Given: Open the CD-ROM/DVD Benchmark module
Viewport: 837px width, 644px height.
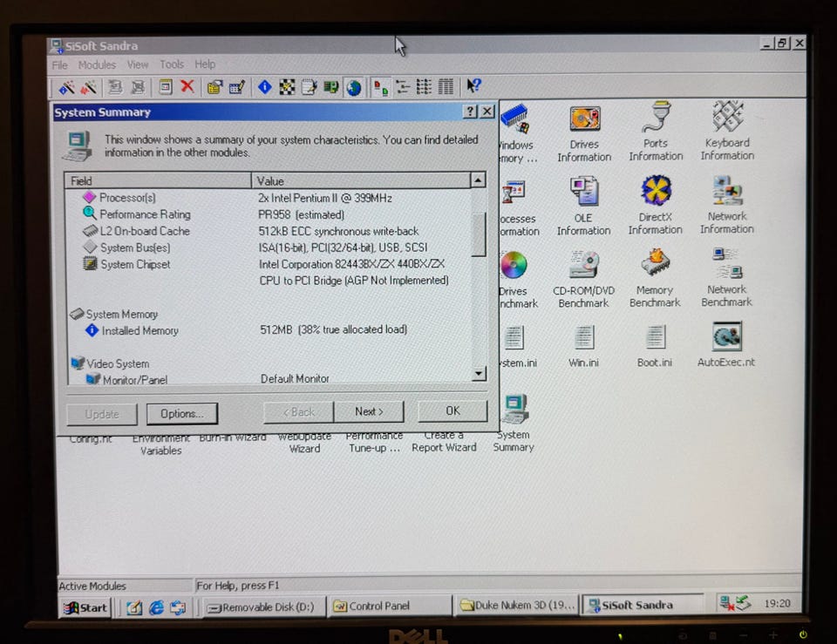Looking at the screenshot, I should pyautogui.click(x=583, y=280).
